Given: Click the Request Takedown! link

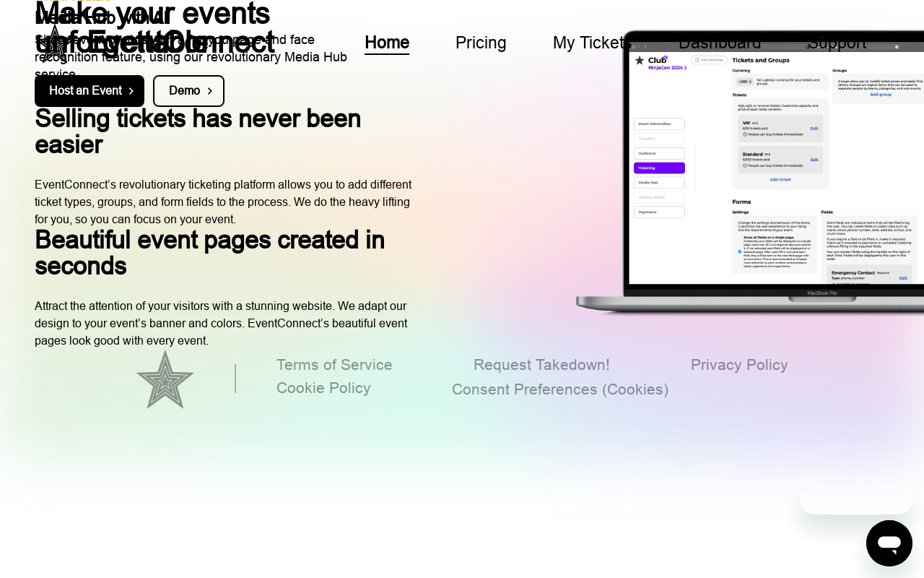Looking at the screenshot, I should (541, 365).
